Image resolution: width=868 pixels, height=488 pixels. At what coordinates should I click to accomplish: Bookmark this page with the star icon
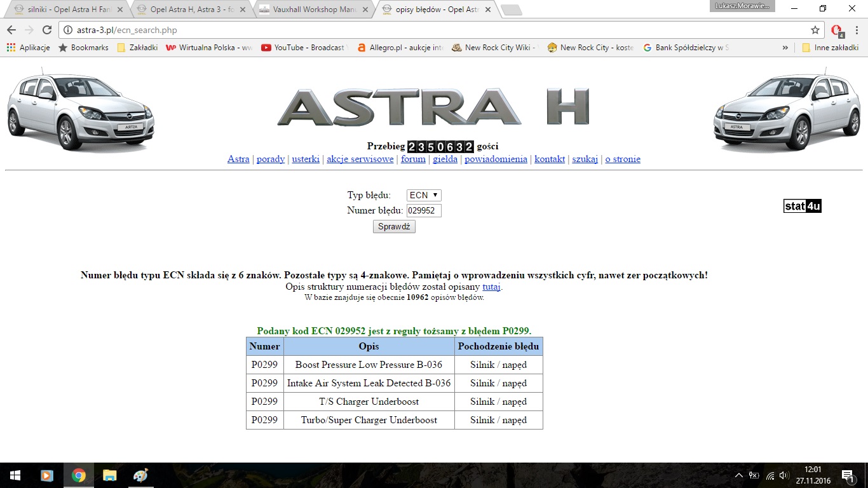815,30
